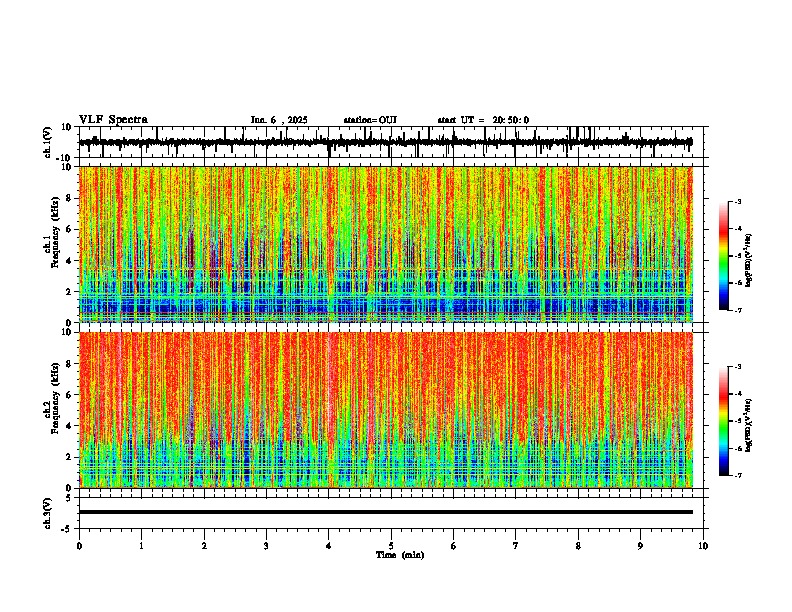Click the "7" tick label on the time axis
The image size is (792, 612).
pos(516,546)
